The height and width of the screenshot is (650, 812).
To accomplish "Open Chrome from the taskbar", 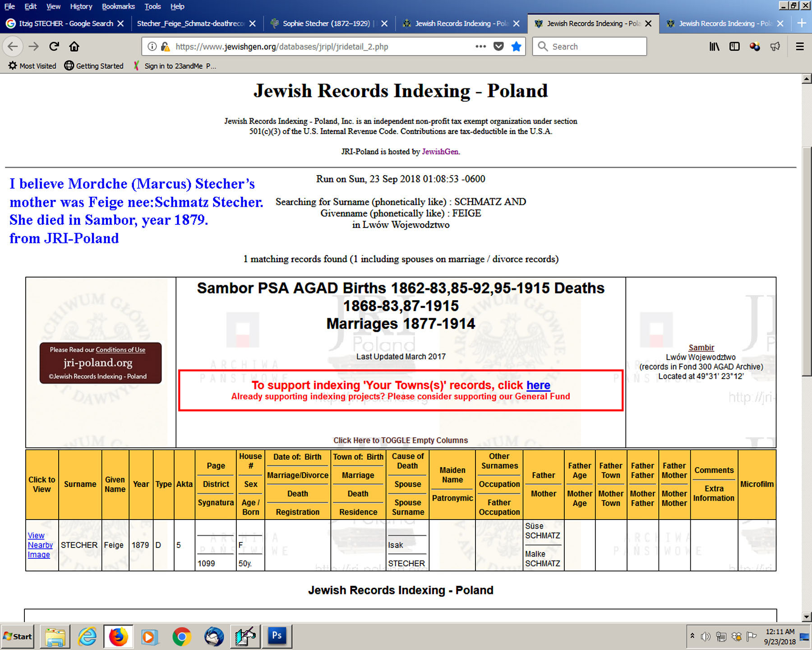I will (181, 636).
